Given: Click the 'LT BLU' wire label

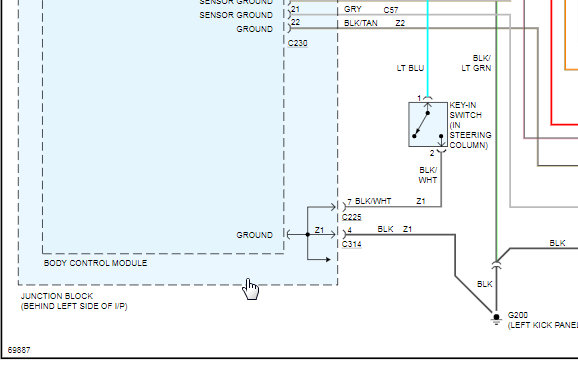Looking at the screenshot, I should 410,68.
